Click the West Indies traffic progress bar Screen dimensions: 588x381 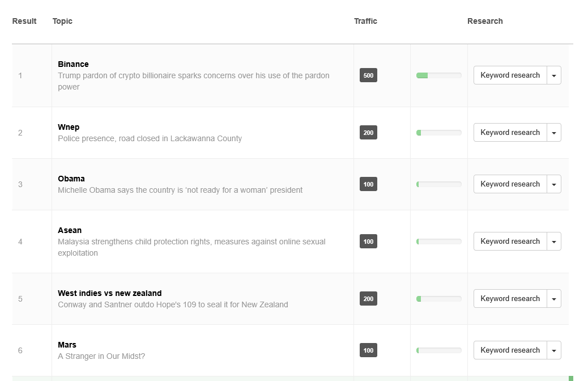pyautogui.click(x=438, y=299)
